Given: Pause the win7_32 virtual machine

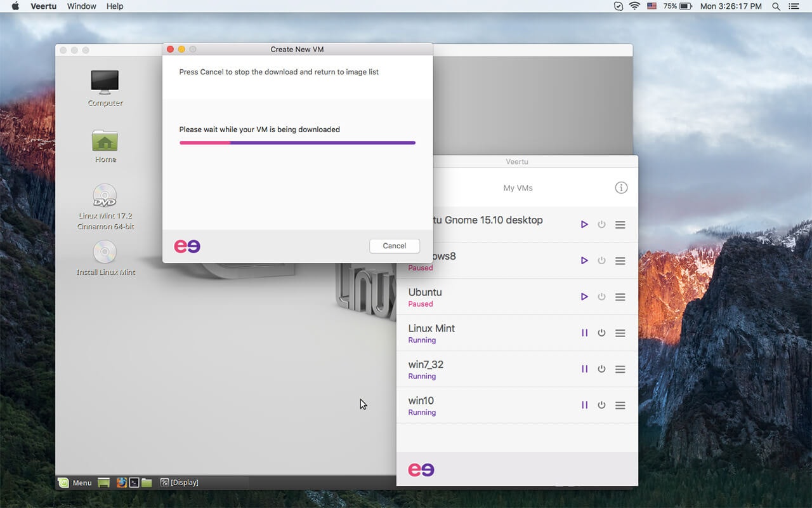Looking at the screenshot, I should coord(584,369).
